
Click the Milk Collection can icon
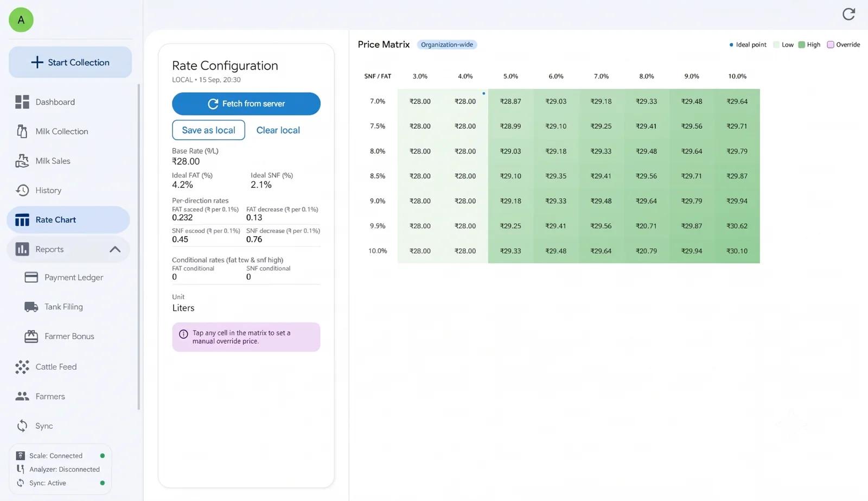22,131
